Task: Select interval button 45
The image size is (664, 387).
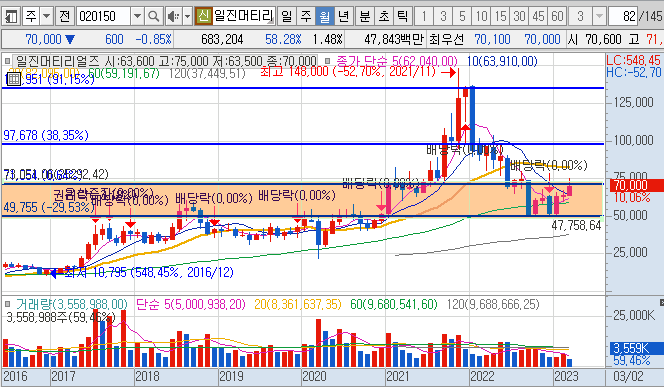Action: pyautogui.click(x=539, y=17)
